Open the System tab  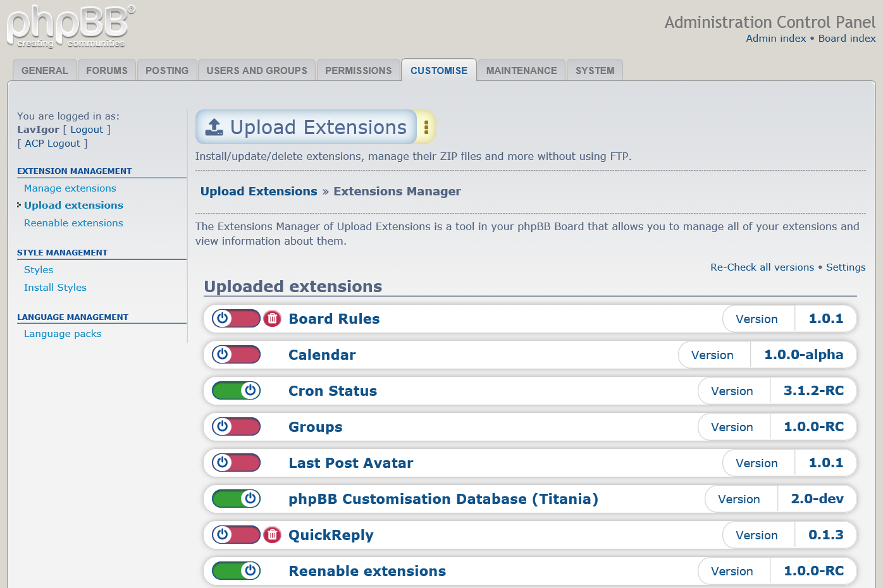tap(595, 70)
